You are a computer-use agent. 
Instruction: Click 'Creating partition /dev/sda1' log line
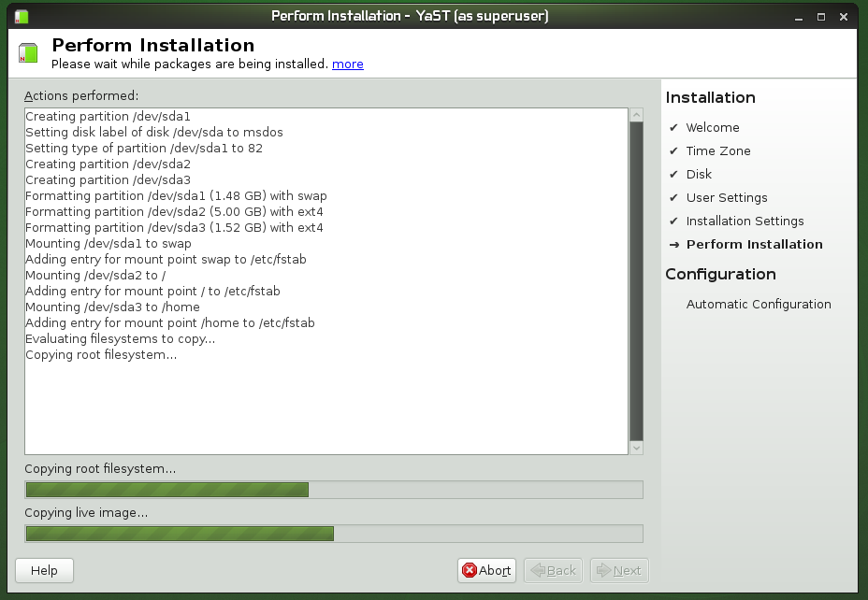tap(108, 117)
